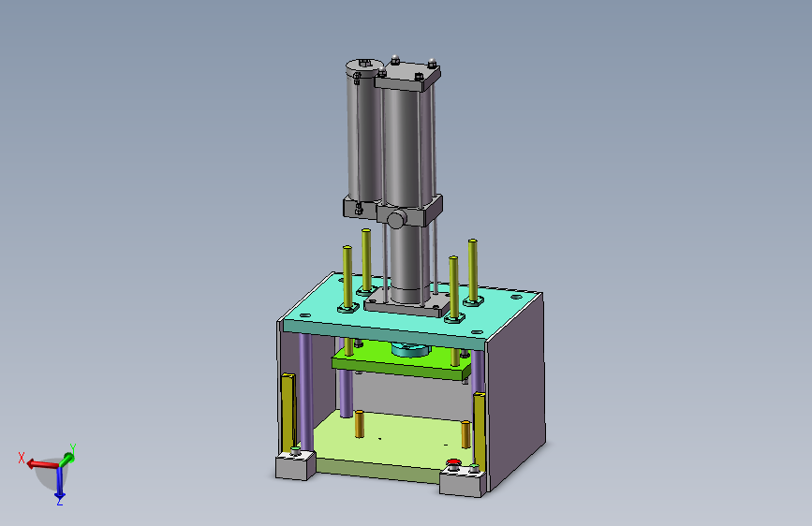The width and height of the screenshot is (812, 526).
Task: Select the front-left purple support column
Action: pos(306,392)
